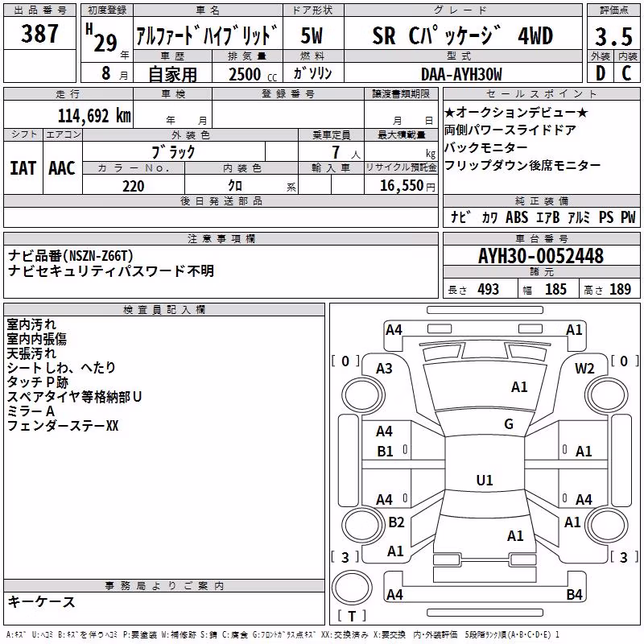Click the height value 189
This screenshot has width=644, height=644.
click(x=620, y=289)
